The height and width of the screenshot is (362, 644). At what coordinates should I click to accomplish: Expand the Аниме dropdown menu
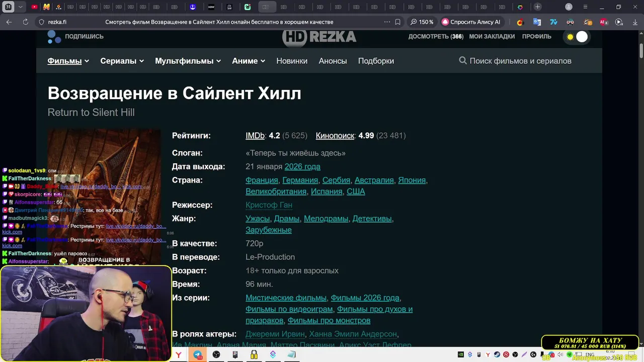(249, 61)
